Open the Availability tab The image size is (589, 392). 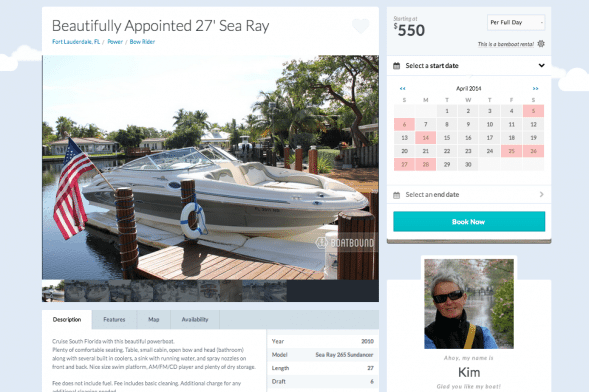195,320
